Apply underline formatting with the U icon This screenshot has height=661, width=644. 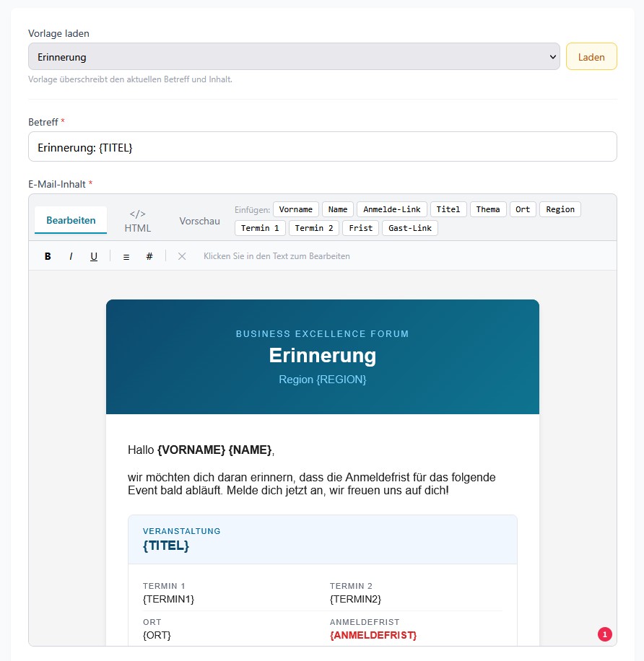[x=93, y=255]
